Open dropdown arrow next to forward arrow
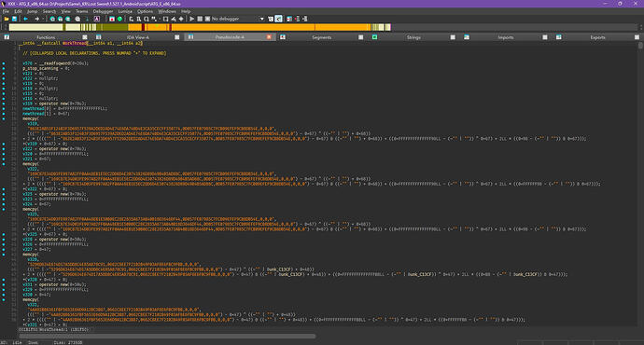The width and height of the screenshot is (644, 345). point(43,19)
